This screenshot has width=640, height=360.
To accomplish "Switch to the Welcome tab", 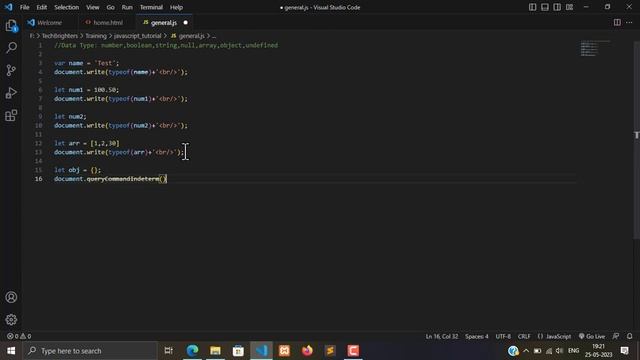I will tap(49, 23).
